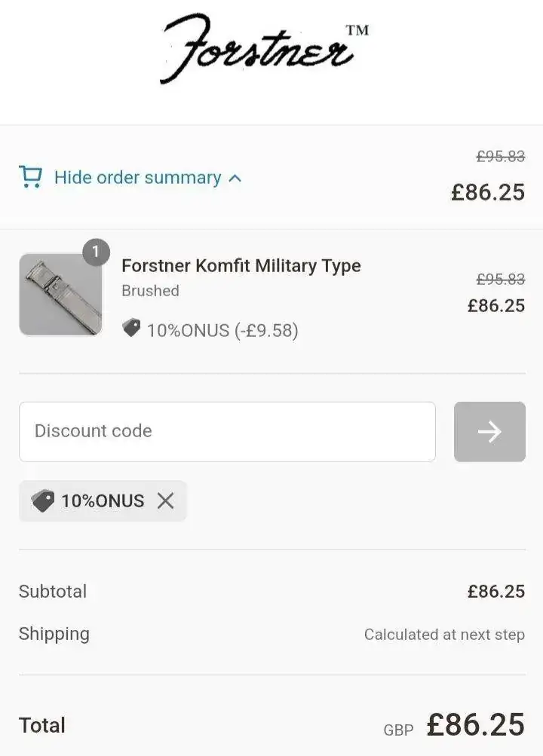Click the Hide order summary link
The height and width of the screenshot is (756, 543).
(x=138, y=178)
